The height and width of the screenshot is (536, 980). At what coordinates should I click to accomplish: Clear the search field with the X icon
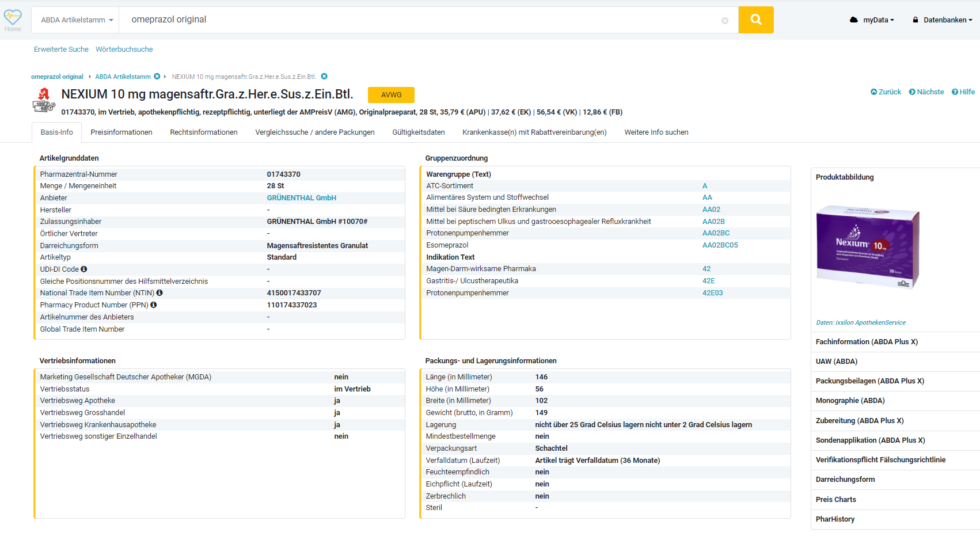[724, 21]
